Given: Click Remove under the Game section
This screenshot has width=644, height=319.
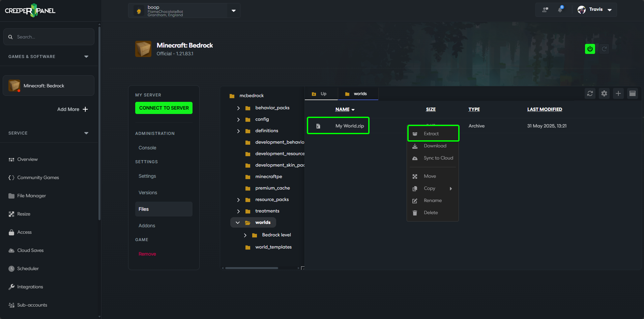Looking at the screenshot, I should (147, 254).
